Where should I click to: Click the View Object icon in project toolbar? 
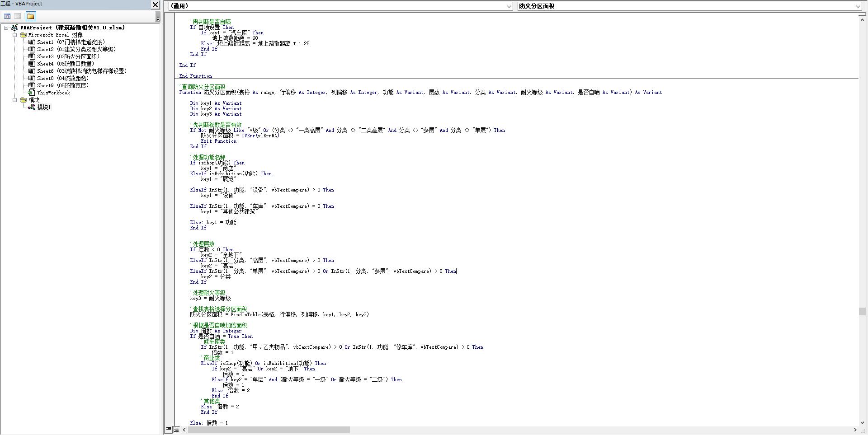point(18,16)
